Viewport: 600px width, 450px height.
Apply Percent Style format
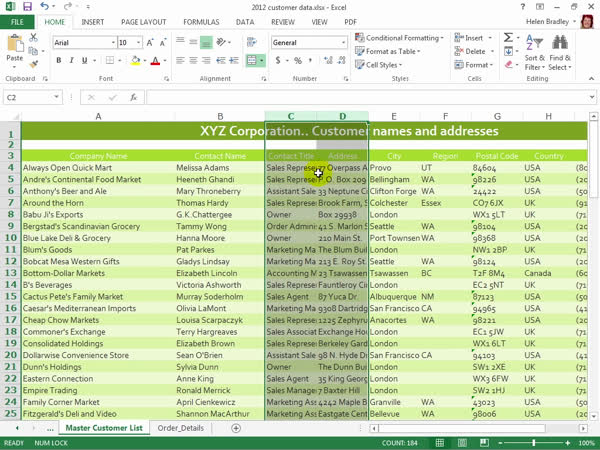[298, 60]
